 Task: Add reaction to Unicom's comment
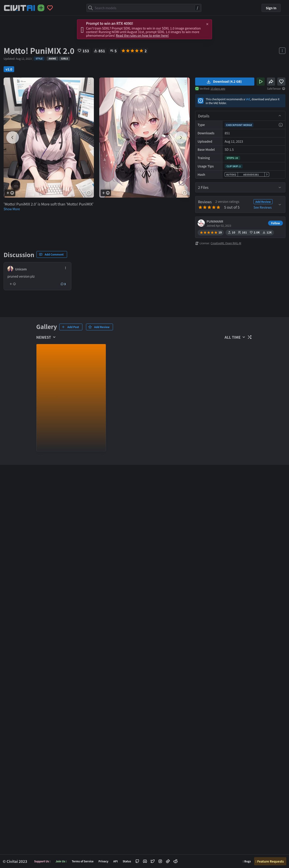click(12, 284)
